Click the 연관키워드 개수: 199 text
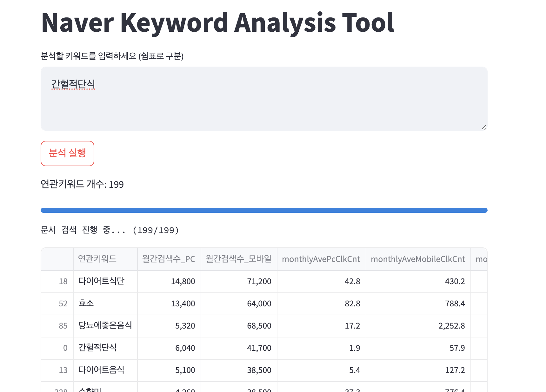The image size is (546, 392). tap(82, 184)
